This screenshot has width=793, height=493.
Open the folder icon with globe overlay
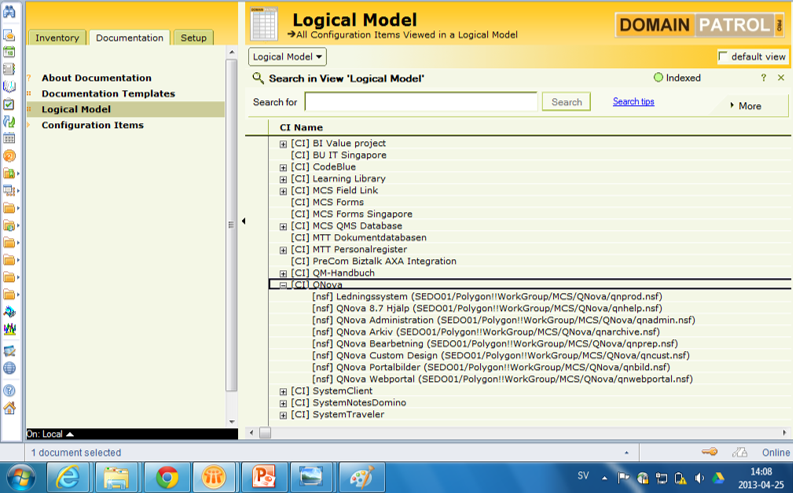point(9,226)
